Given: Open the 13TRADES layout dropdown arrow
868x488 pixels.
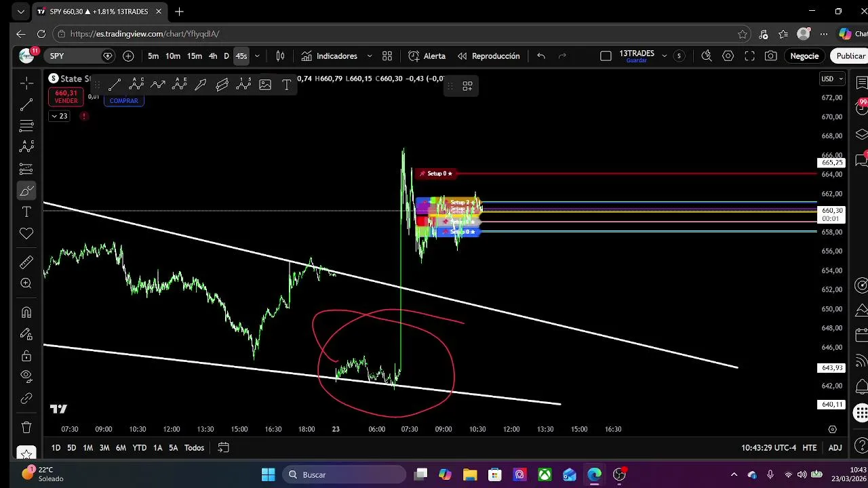Looking at the screenshot, I should (x=664, y=56).
